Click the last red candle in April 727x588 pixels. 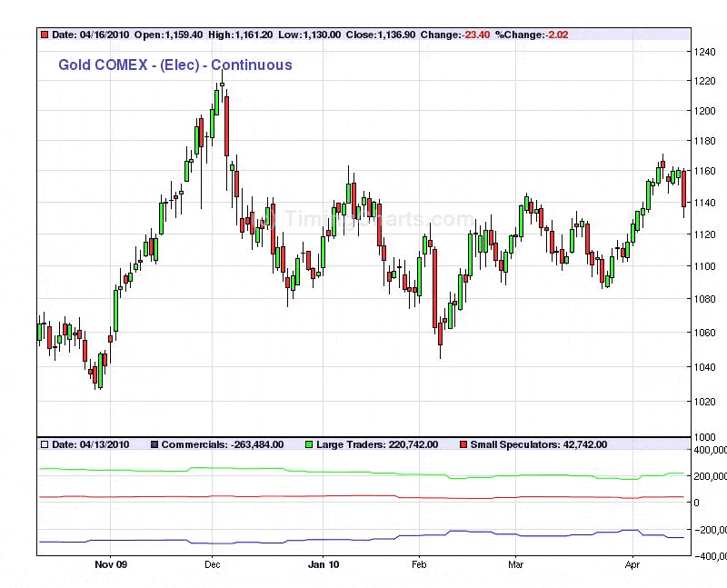[683, 188]
